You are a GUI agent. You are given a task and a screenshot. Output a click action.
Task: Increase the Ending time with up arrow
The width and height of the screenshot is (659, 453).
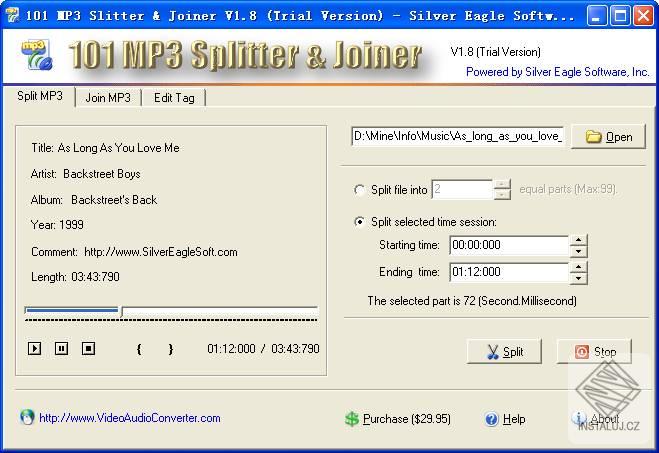(x=579, y=267)
